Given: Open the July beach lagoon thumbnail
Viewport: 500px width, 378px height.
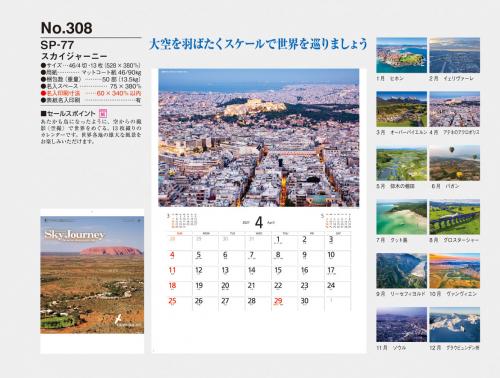Looking at the screenshot, I should [401, 217].
